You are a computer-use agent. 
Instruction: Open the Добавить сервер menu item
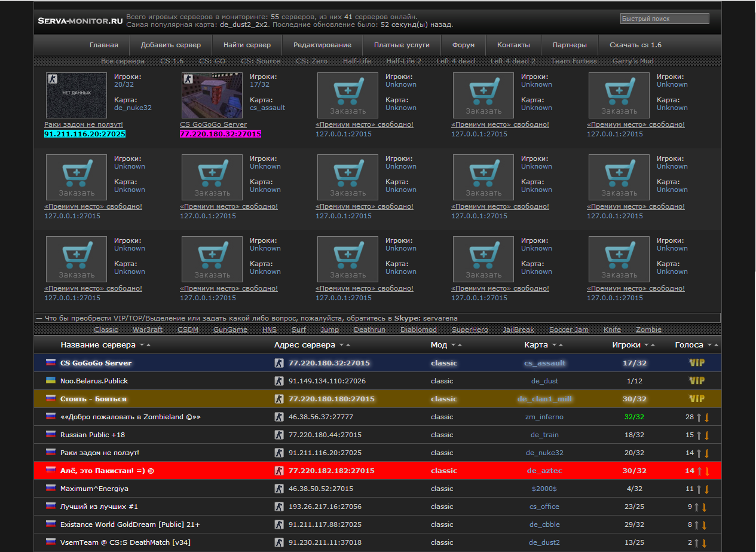[x=170, y=45]
